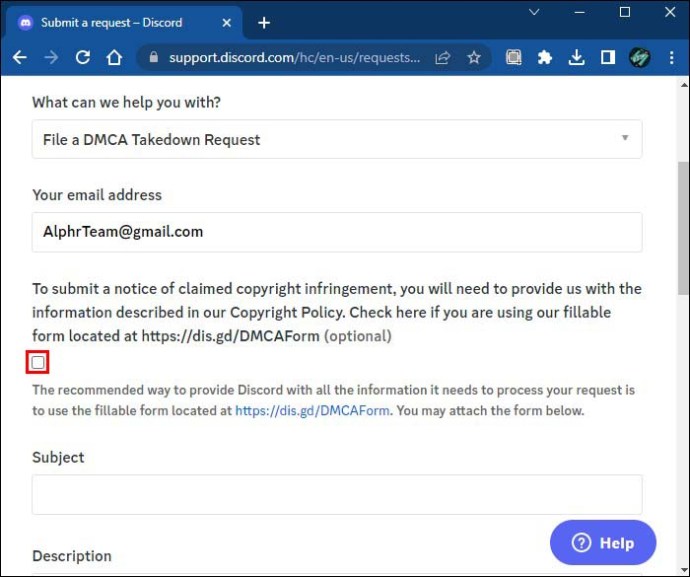Reload the Discord support page
Screen dimensions: 690x577
[83, 58]
